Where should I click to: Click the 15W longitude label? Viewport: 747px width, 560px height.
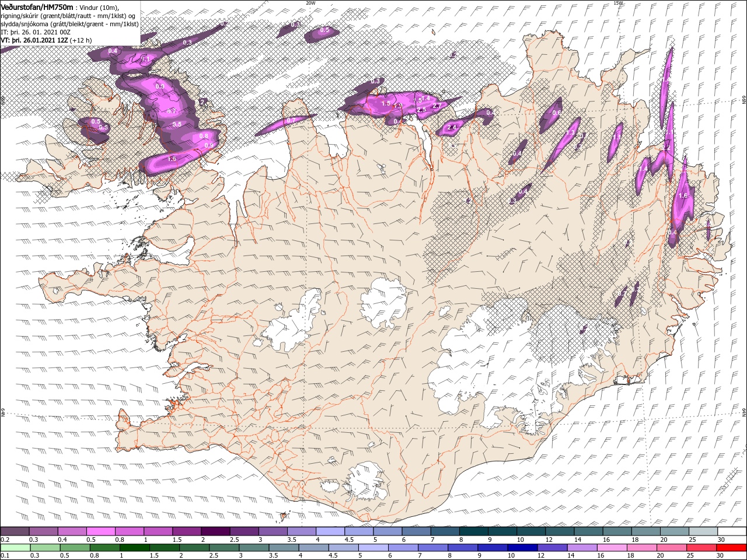[618, 3]
